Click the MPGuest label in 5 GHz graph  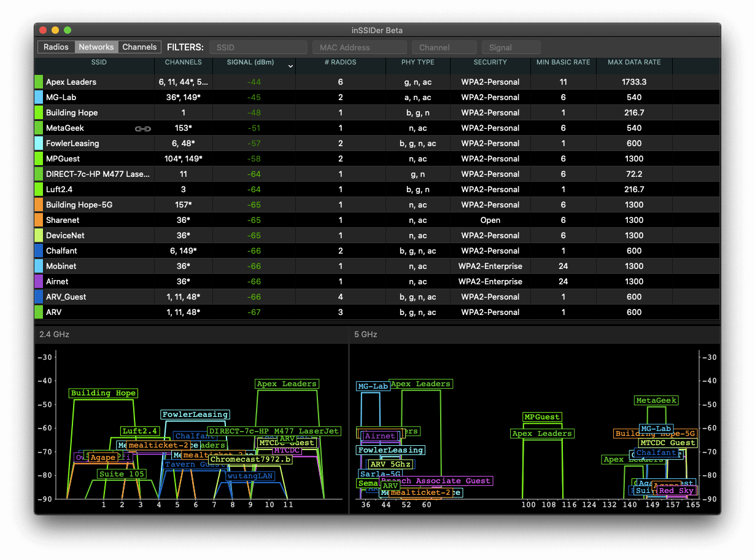(x=542, y=418)
